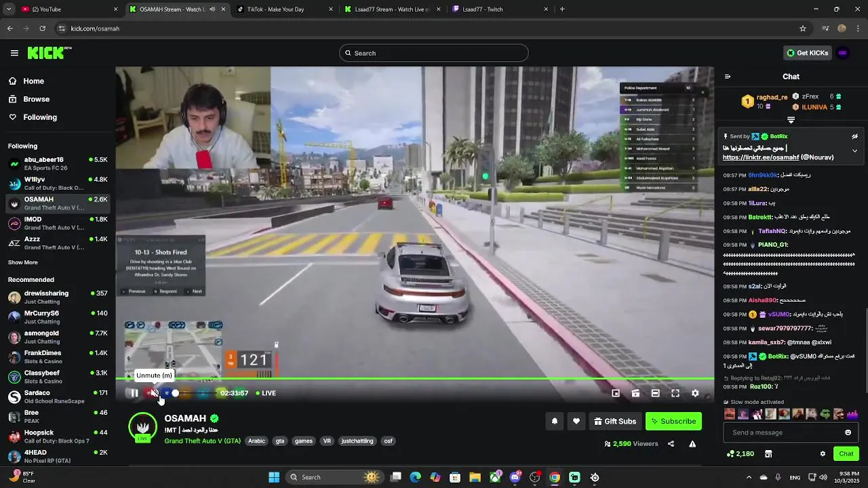Image resolution: width=868 pixels, height=488 pixels.
Task: Reload the page
Action: tap(42, 28)
